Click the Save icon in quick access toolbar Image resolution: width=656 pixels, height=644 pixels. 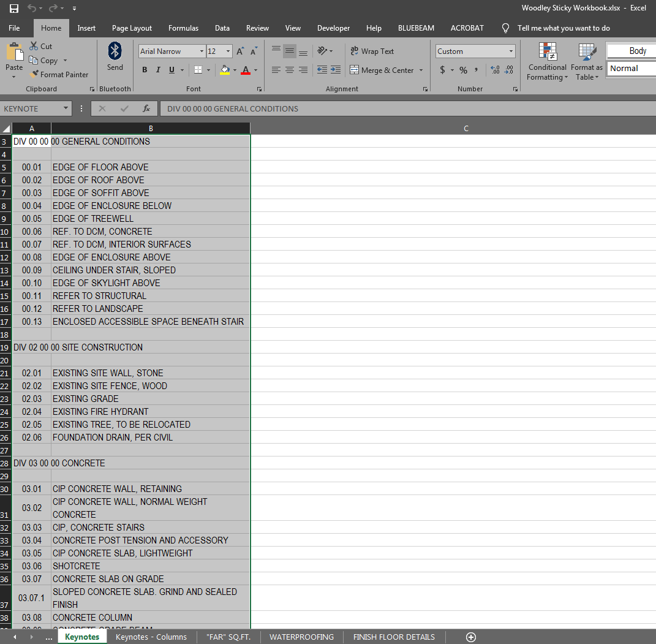[14, 9]
